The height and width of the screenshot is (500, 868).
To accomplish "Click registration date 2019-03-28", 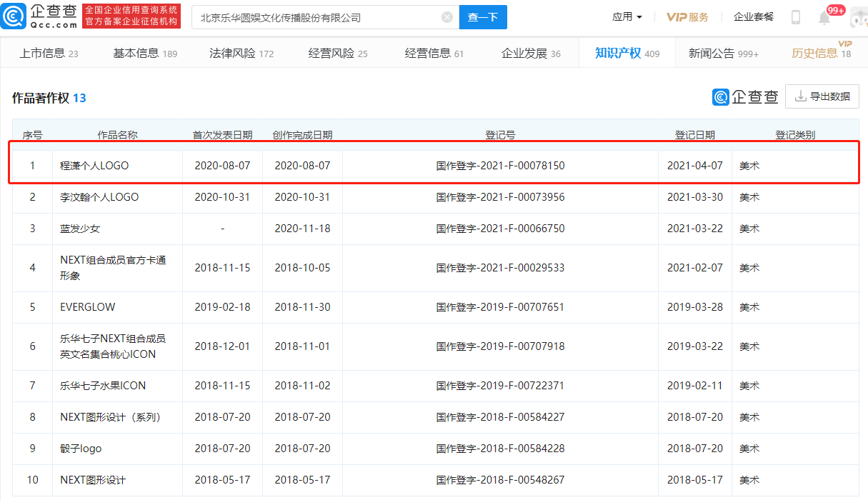I will pos(695,307).
